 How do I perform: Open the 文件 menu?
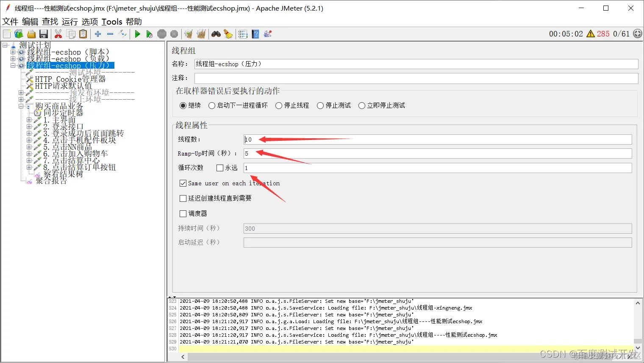10,22
